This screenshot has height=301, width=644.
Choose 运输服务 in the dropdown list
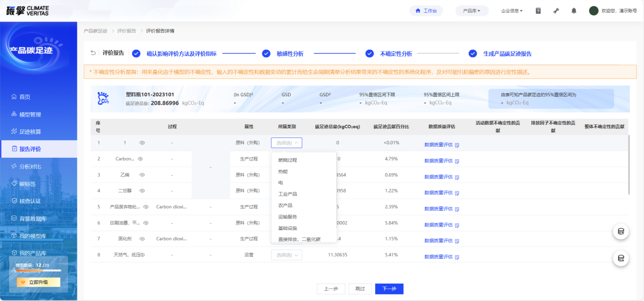click(288, 217)
